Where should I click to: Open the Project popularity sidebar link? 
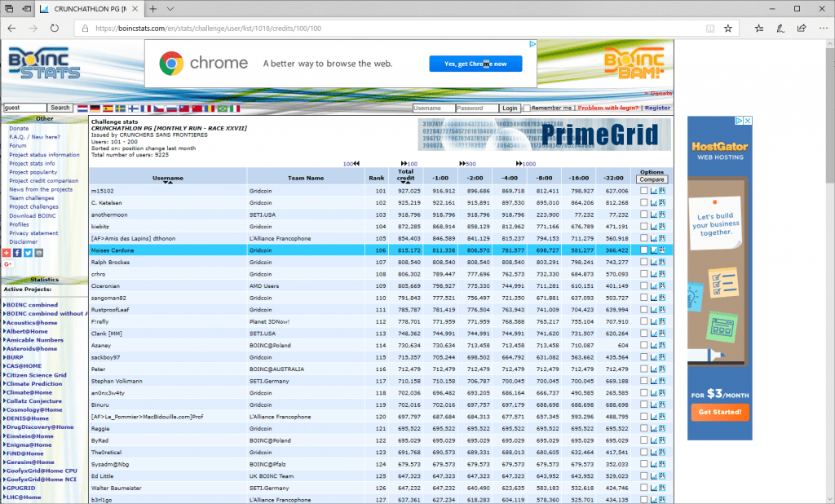tap(33, 172)
